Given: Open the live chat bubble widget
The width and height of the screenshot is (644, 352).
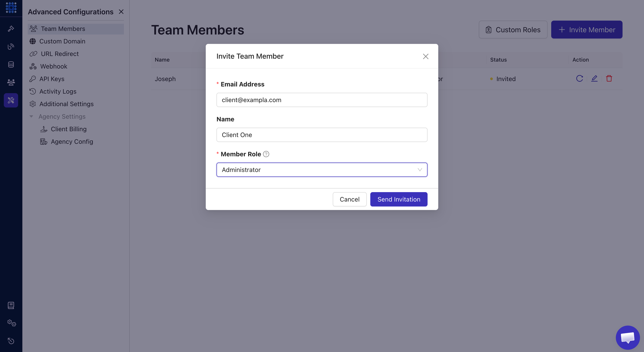Looking at the screenshot, I should 627,337.
